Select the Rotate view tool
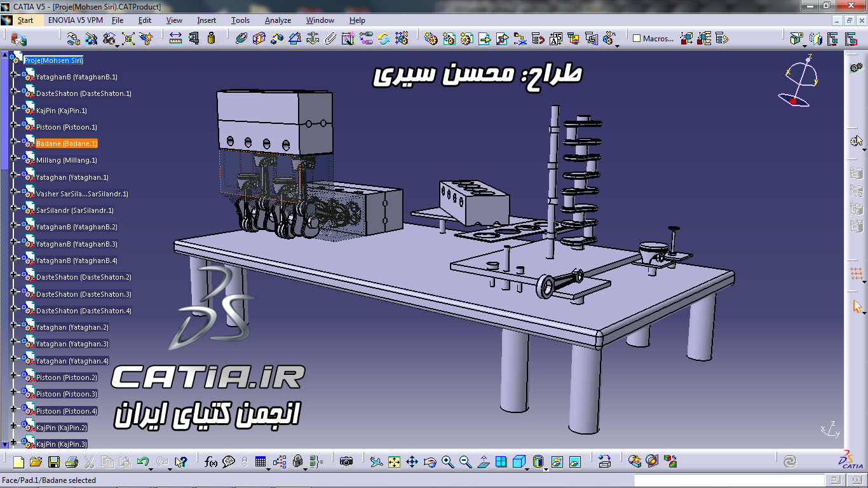This screenshot has width=868, height=488. click(430, 462)
